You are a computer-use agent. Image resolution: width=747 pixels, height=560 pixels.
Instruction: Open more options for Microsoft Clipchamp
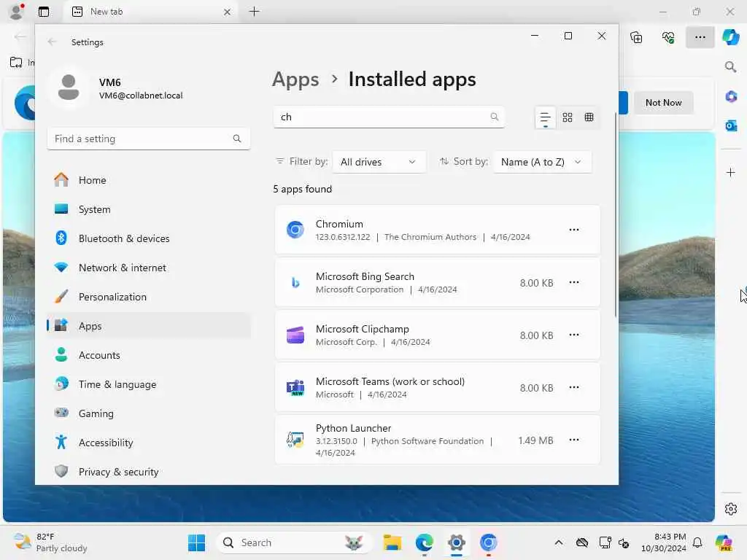573,335
